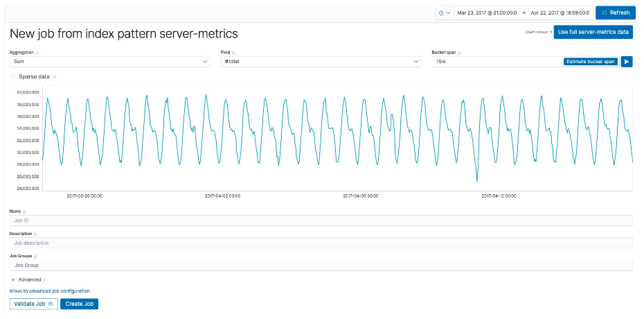This screenshot has width=644, height=319.
Task: Click the Job Groups info icon
Action: pyautogui.click(x=35, y=256)
